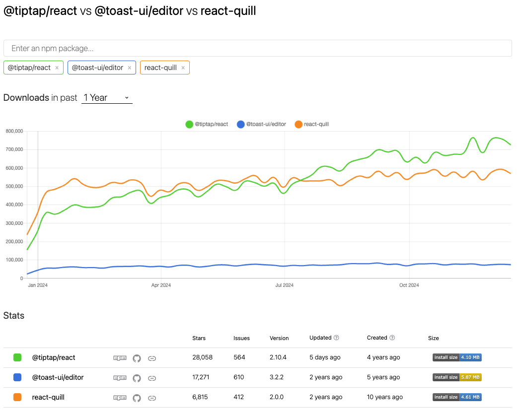
Task: Open the 1 Year time range dropdown
Action: [107, 98]
